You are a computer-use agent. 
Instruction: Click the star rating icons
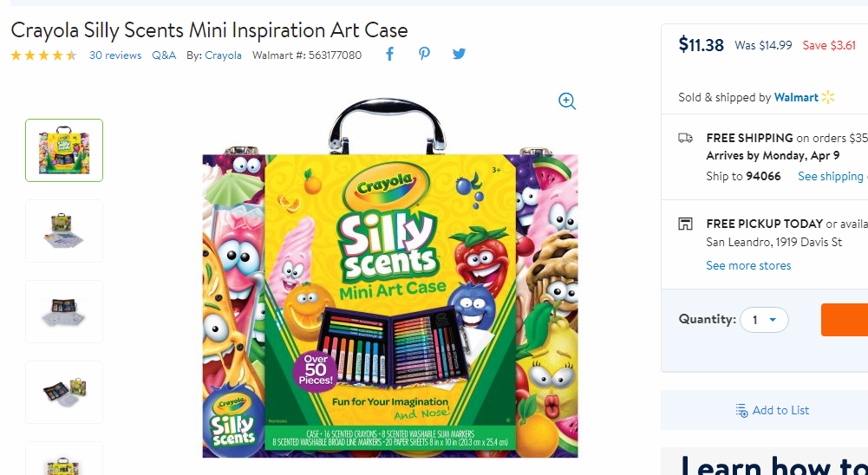(43, 55)
